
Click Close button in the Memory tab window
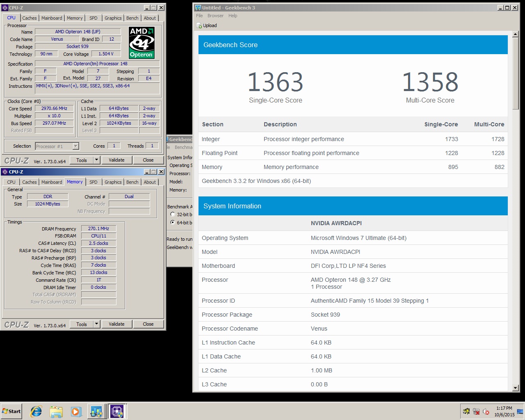(148, 324)
